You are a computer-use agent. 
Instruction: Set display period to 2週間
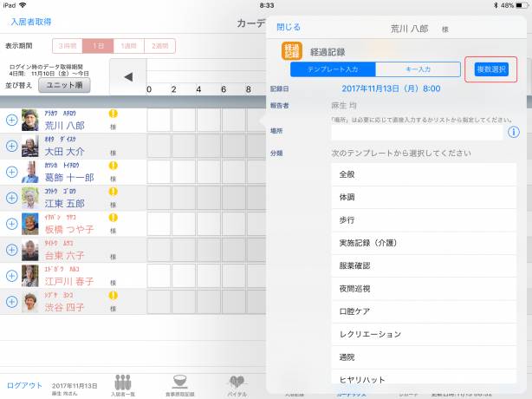(x=159, y=46)
